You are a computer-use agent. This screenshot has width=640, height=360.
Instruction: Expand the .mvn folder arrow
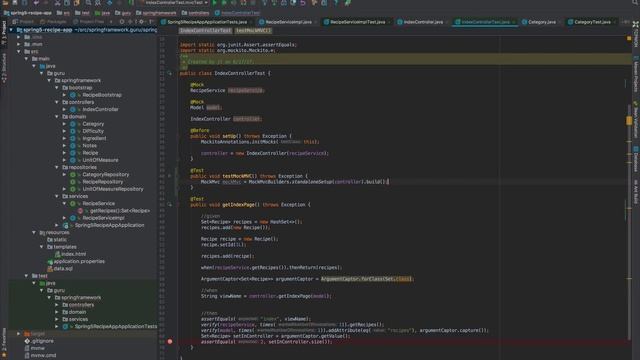click(x=19, y=44)
